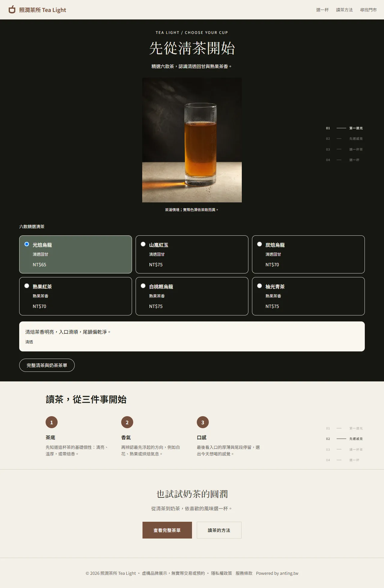Click the step 2 circle for 香氣
Screen dimensions: 384x588
click(x=127, y=422)
